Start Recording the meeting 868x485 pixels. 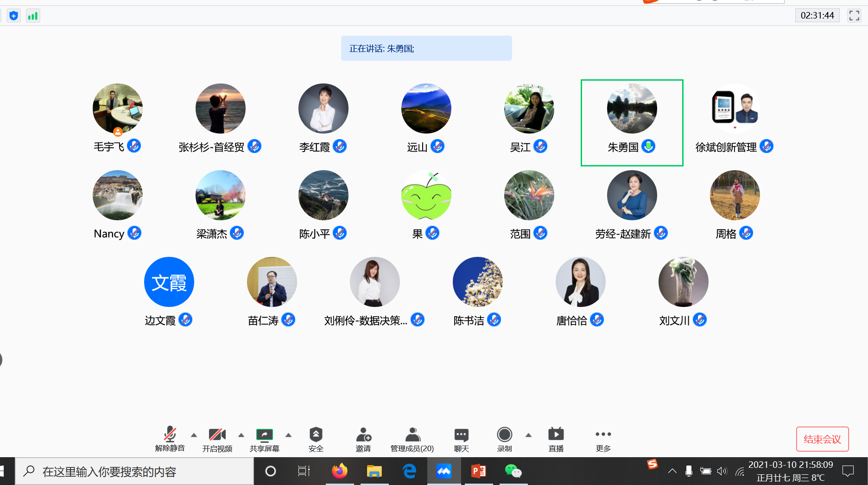click(x=504, y=439)
